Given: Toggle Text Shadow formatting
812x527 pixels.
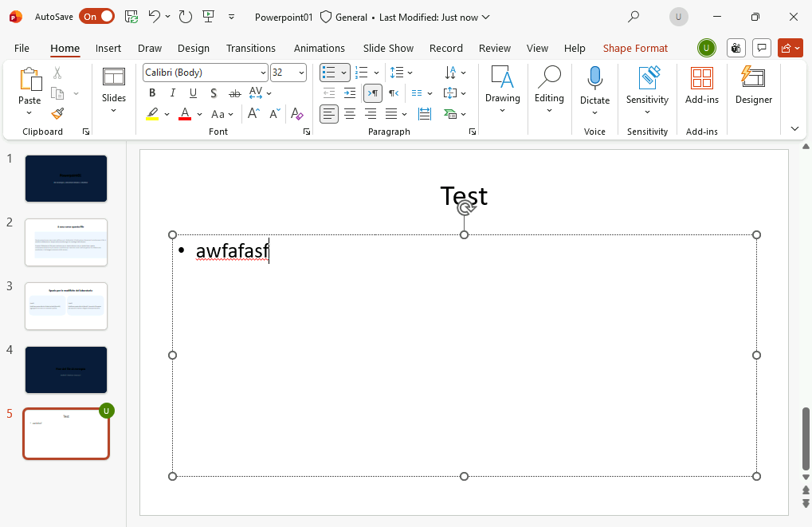Looking at the screenshot, I should [x=214, y=93].
